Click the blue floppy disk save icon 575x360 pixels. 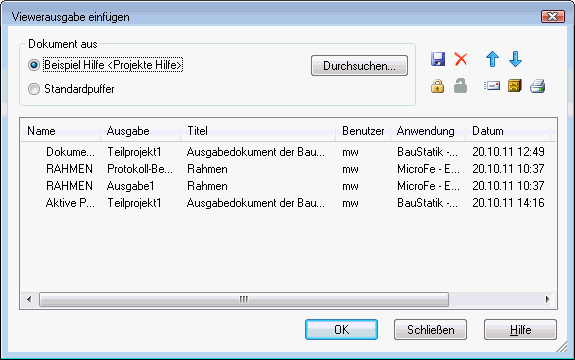(438, 59)
